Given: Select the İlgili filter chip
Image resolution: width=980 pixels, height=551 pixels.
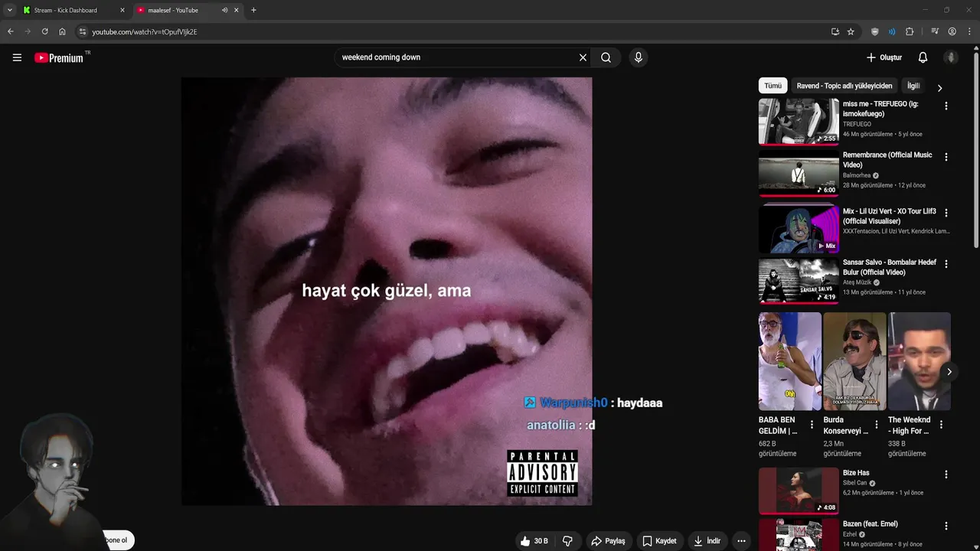Looking at the screenshot, I should (x=913, y=86).
